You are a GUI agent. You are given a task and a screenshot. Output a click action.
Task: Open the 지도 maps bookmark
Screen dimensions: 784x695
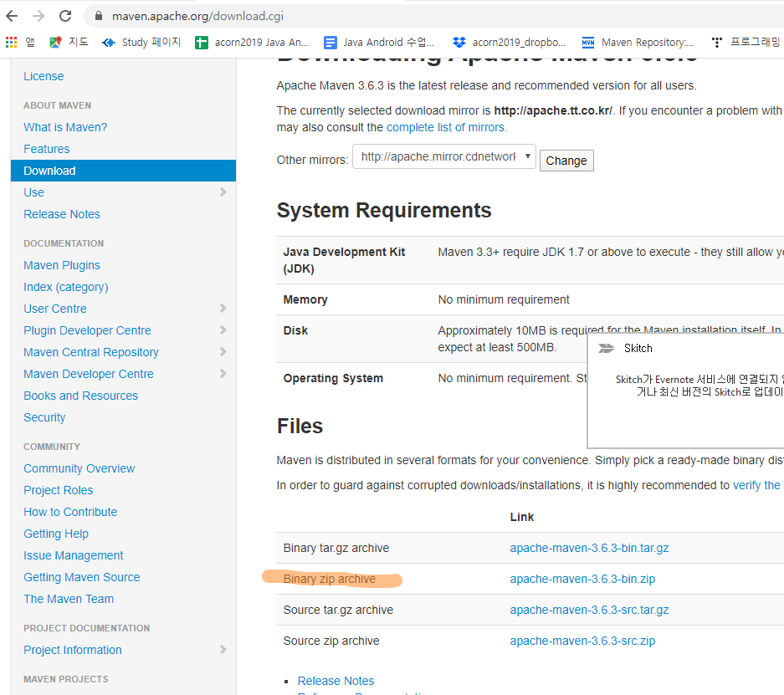coord(69,43)
